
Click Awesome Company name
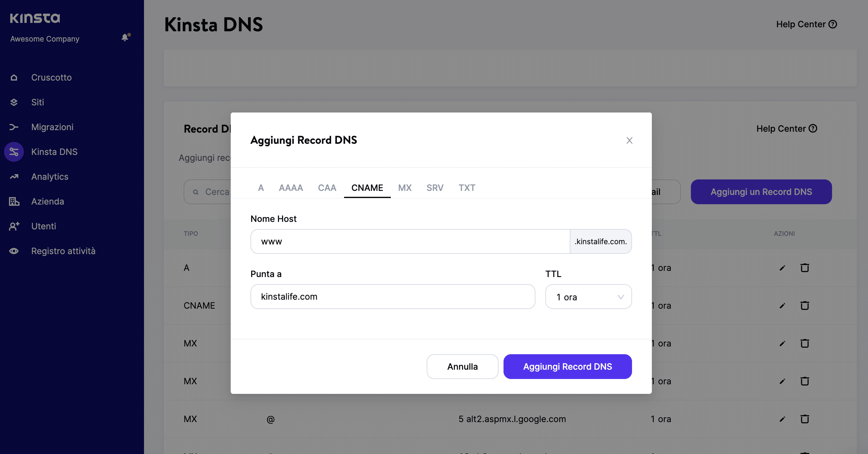(45, 39)
